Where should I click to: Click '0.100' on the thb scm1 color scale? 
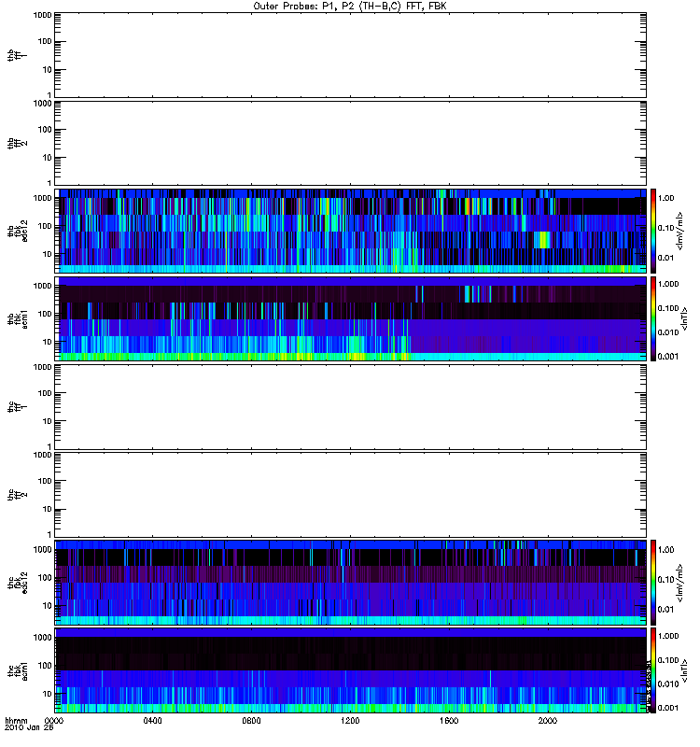(x=668, y=308)
